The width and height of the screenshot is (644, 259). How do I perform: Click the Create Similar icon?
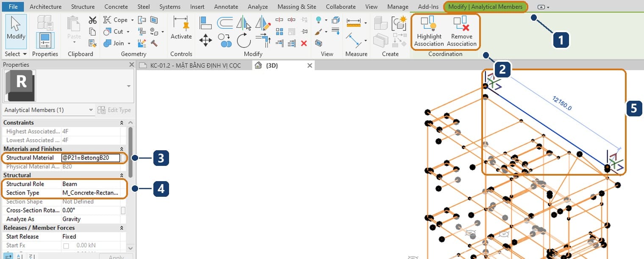coord(399,22)
